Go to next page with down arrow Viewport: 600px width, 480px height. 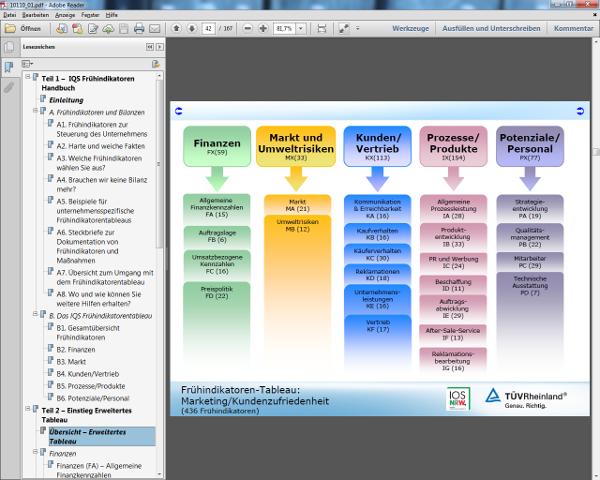(191, 28)
